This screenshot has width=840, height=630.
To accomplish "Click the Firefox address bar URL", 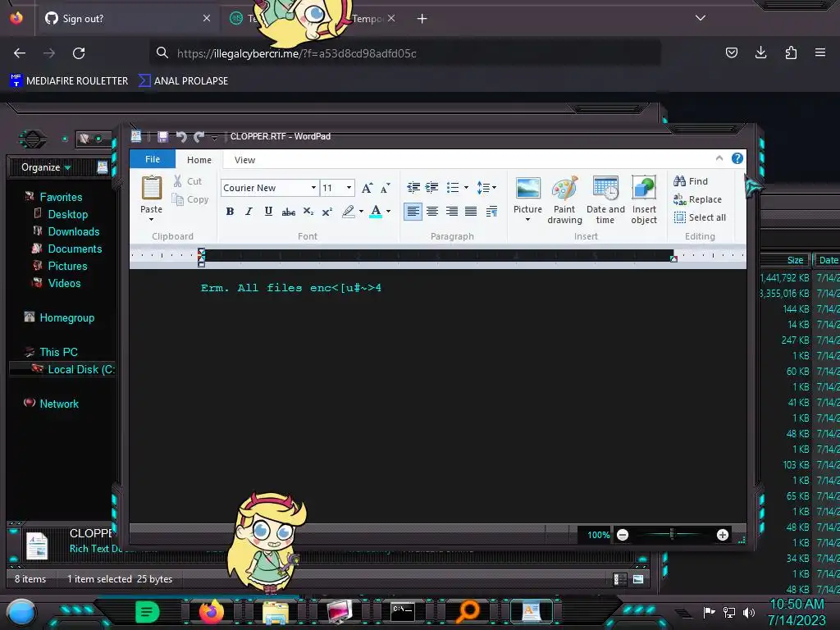I will (x=296, y=53).
